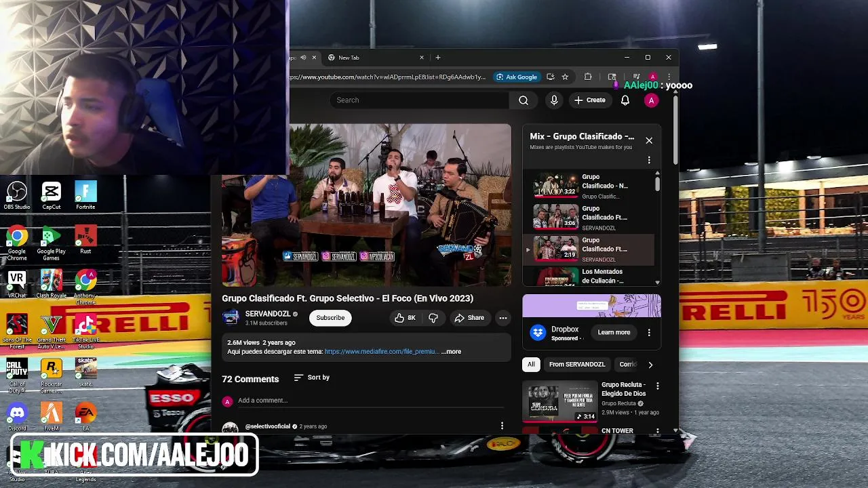Click the install/cast screen icon in address bar
The height and width of the screenshot is (488, 868).
point(550,77)
